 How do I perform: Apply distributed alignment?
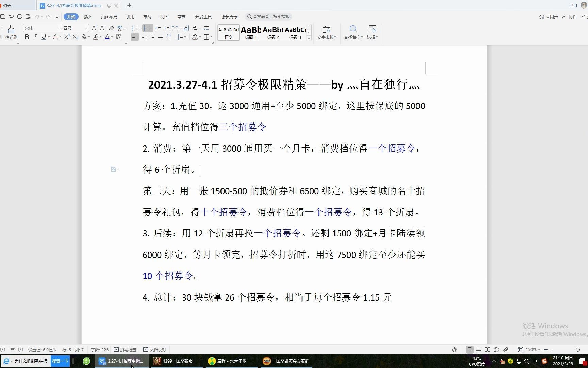pos(169,37)
